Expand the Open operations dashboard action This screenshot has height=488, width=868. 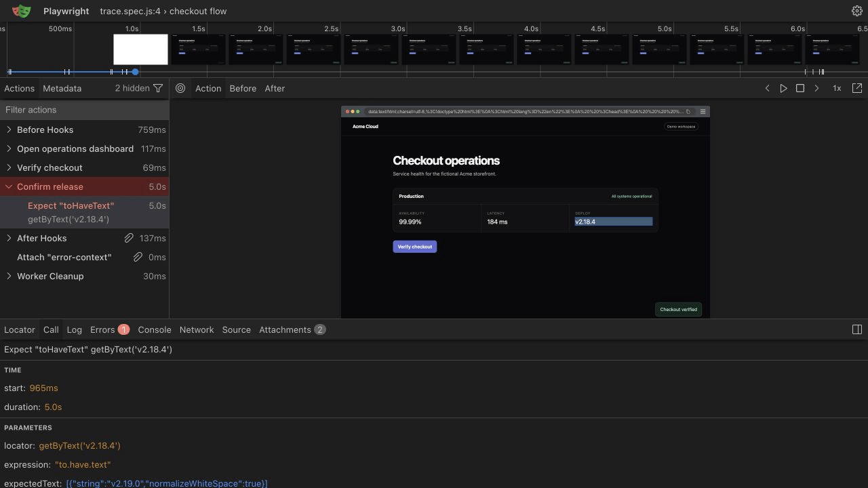(x=9, y=148)
